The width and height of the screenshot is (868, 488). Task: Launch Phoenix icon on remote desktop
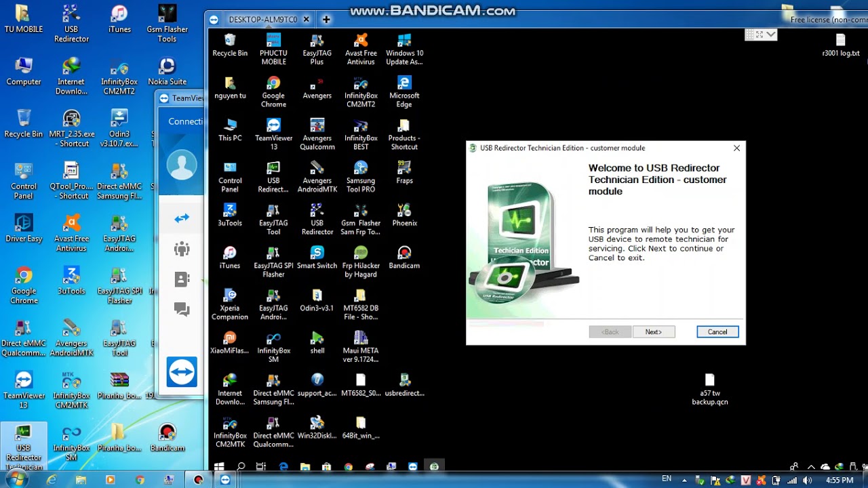click(x=404, y=216)
